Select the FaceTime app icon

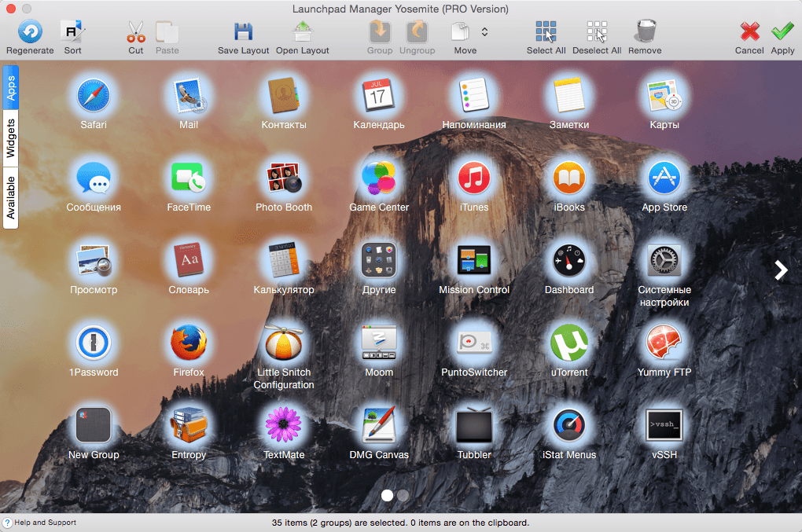tap(188, 178)
